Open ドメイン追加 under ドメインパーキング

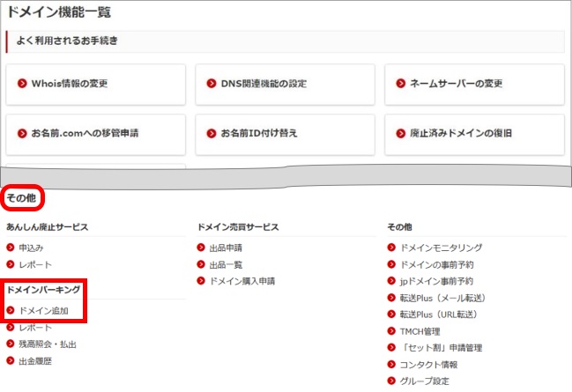(x=43, y=311)
